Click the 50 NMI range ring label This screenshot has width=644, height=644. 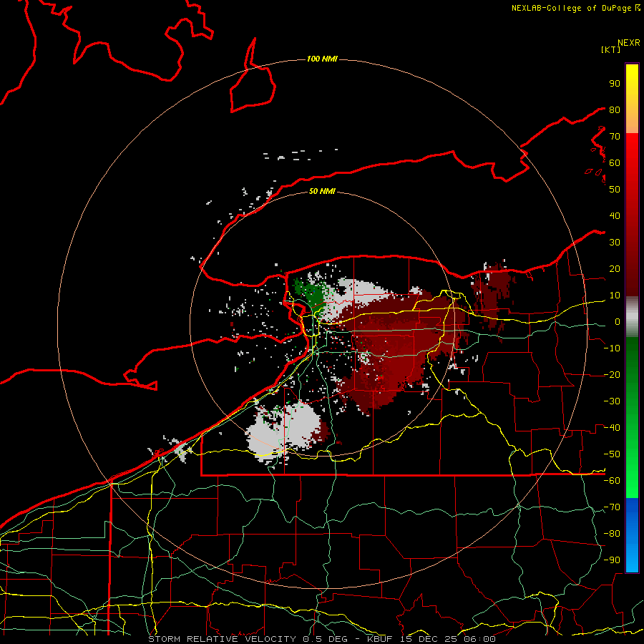322,191
